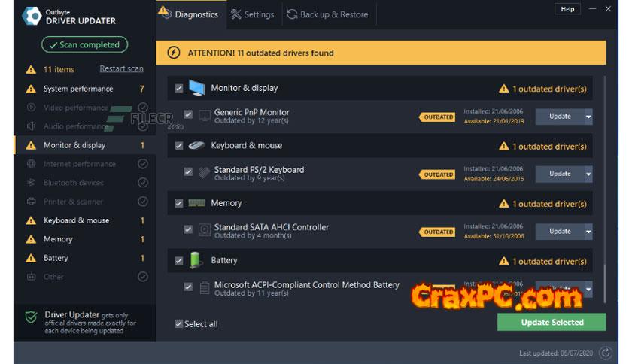Viewport: 629px width, 364px height.
Task: Click the RAM stick icon in Memory header
Action: pyautogui.click(x=196, y=203)
